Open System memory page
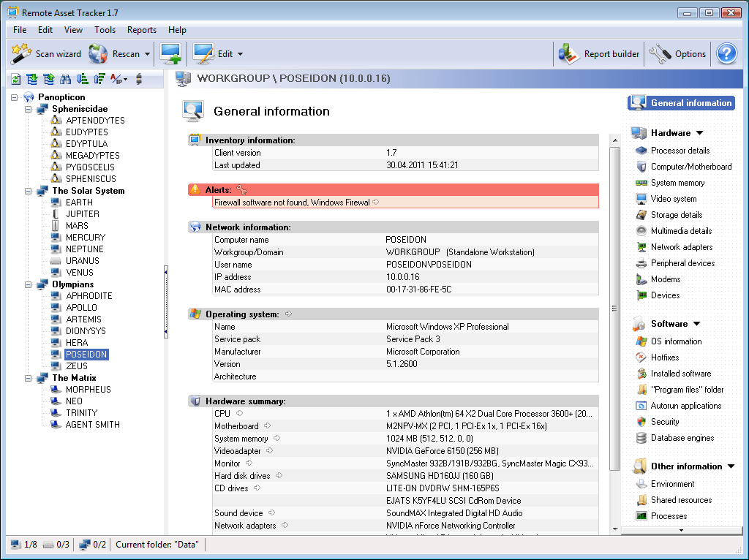The height and width of the screenshot is (560, 749). tap(677, 183)
